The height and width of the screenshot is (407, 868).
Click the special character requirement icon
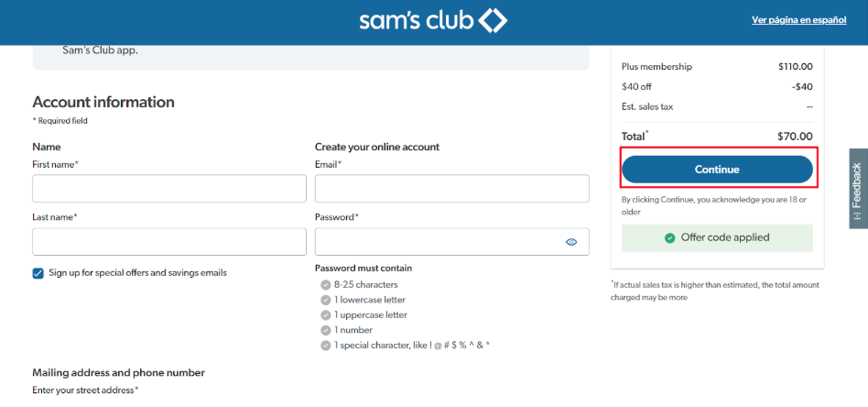pos(326,346)
